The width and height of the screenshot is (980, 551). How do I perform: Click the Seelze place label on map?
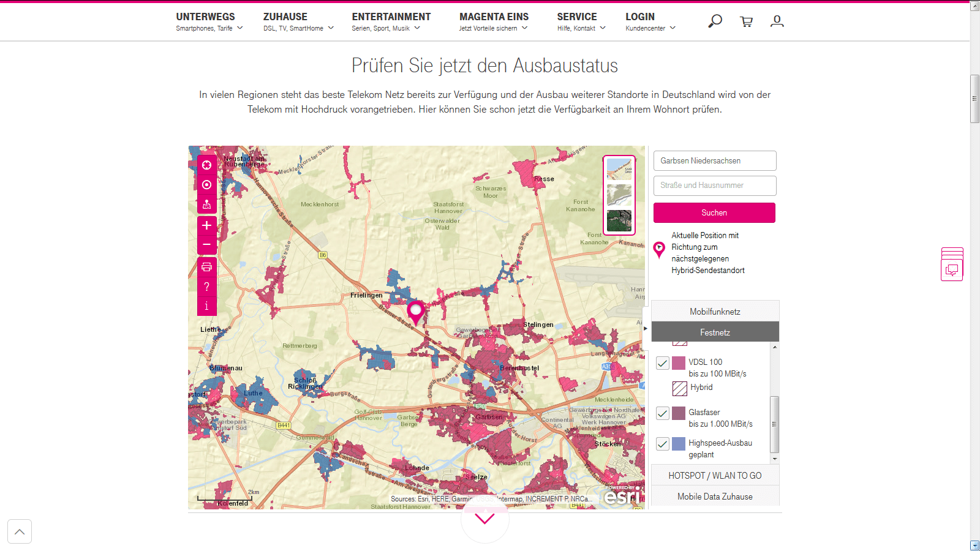click(x=477, y=477)
